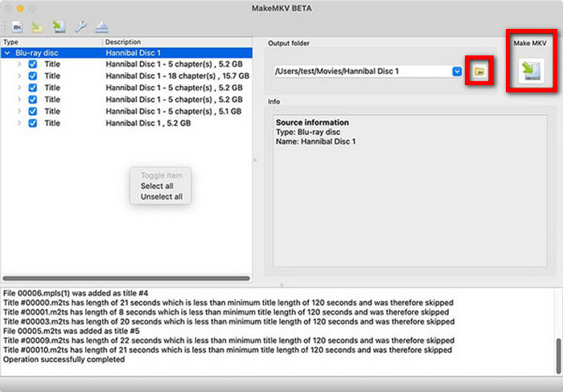Toggle the 5.1 GB title checkbox
563x392 pixels.
click(x=32, y=112)
